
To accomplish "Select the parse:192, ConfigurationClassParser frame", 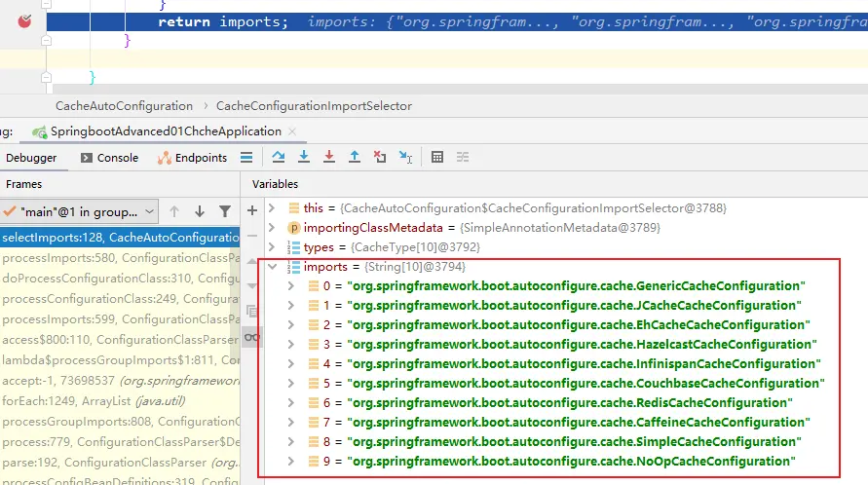I will pos(120,463).
